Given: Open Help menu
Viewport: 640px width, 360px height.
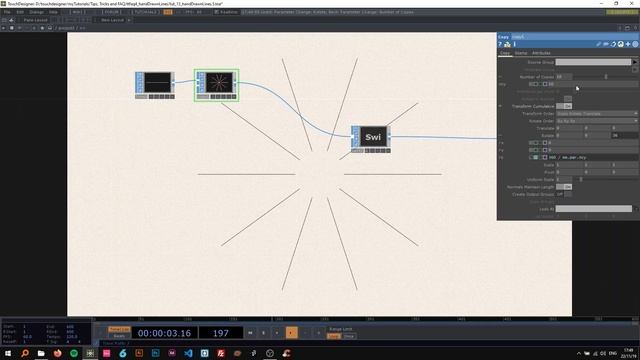Looking at the screenshot, I should [x=53, y=12].
